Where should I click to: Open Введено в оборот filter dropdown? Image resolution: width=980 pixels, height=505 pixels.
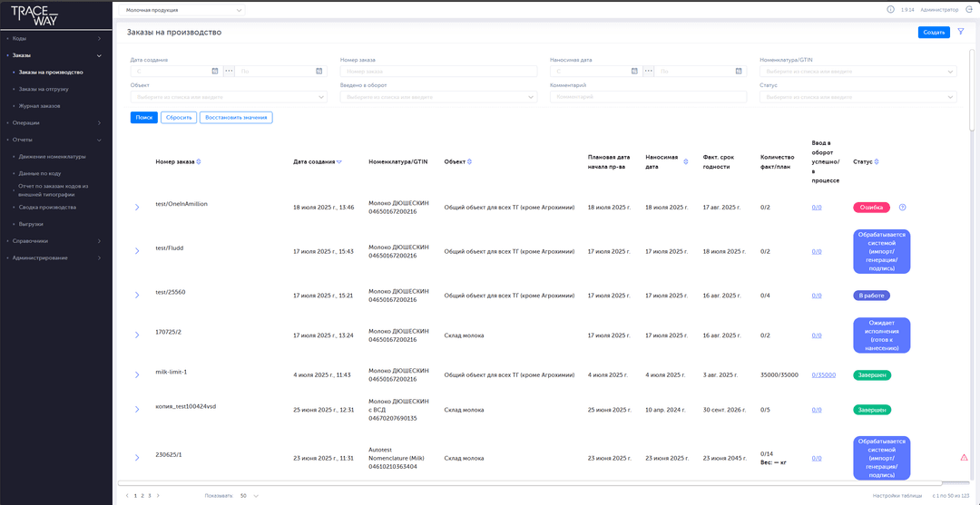pyautogui.click(x=438, y=97)
